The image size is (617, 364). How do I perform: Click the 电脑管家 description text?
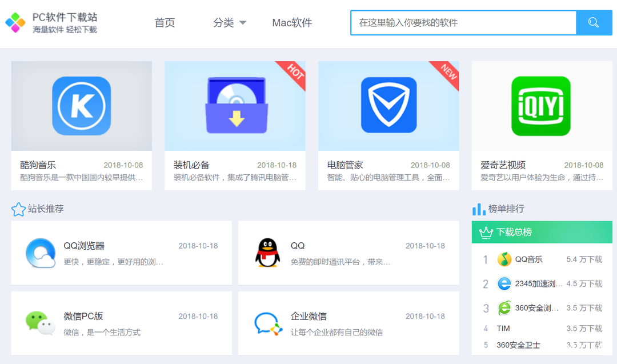[x=388, y=178]
